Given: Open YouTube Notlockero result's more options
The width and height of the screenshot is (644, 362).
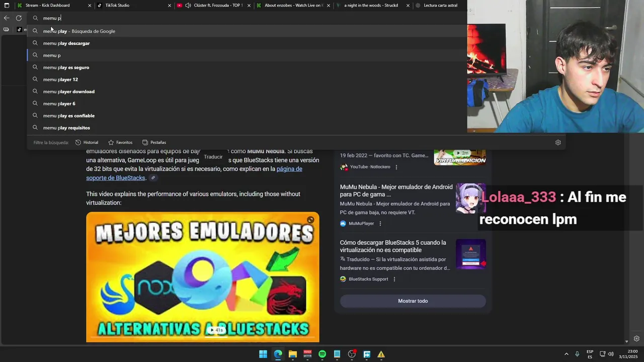Looking at the screenshot, I should (396, 167).
